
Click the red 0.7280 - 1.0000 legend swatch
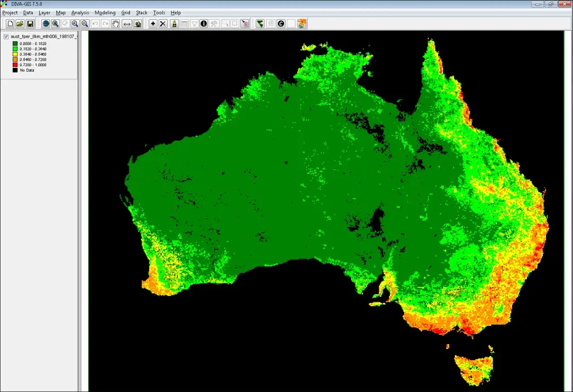point(15,65)
